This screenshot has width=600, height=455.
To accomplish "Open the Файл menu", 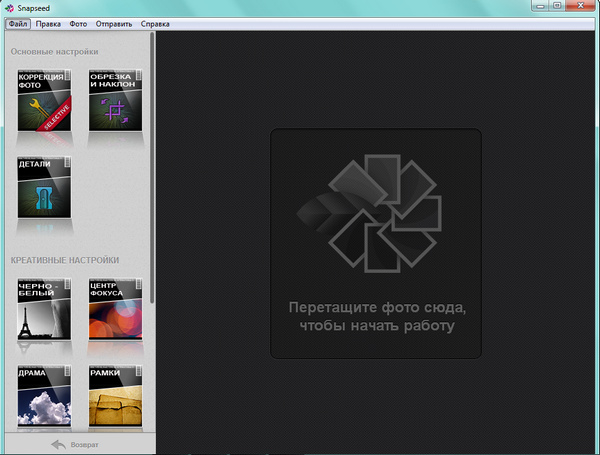I will tap(18, 22).
